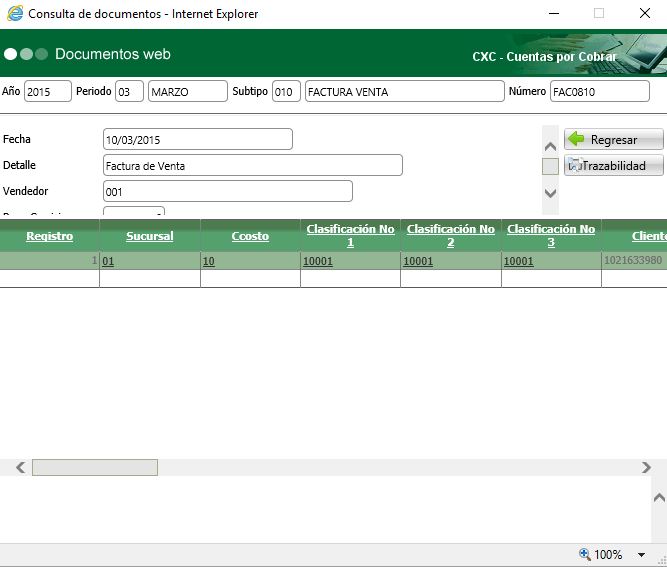667x567 pixels.
Task: Sort by the Registro column header
Action: tap(49, 236)
